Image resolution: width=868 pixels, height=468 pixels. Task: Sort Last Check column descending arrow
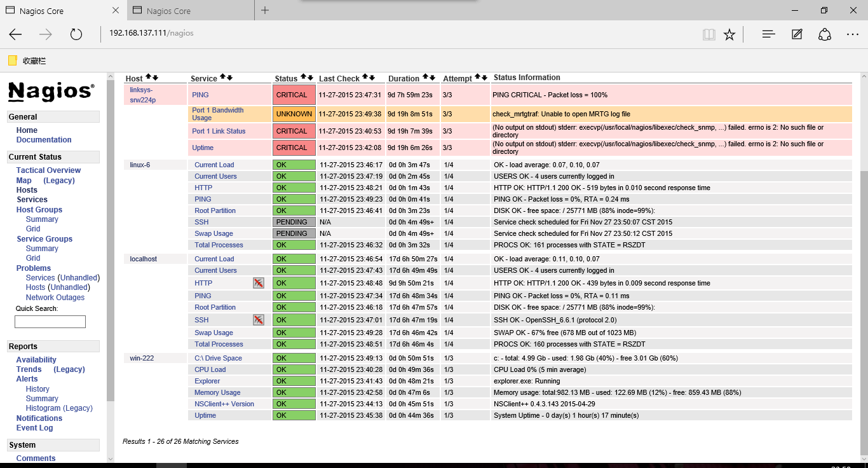click(372, 78)
